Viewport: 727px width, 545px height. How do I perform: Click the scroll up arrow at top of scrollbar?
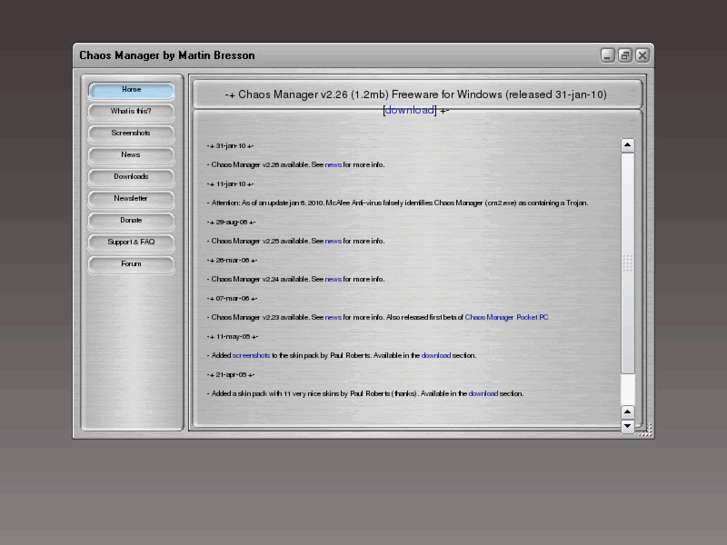tap(627, 145)
